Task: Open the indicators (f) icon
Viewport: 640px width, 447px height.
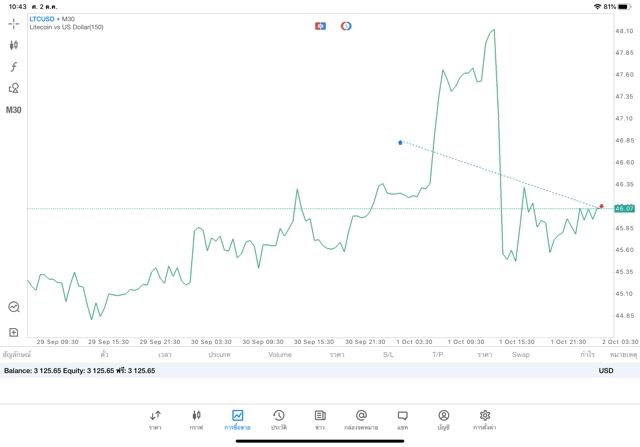Action: tap(14, 66)
